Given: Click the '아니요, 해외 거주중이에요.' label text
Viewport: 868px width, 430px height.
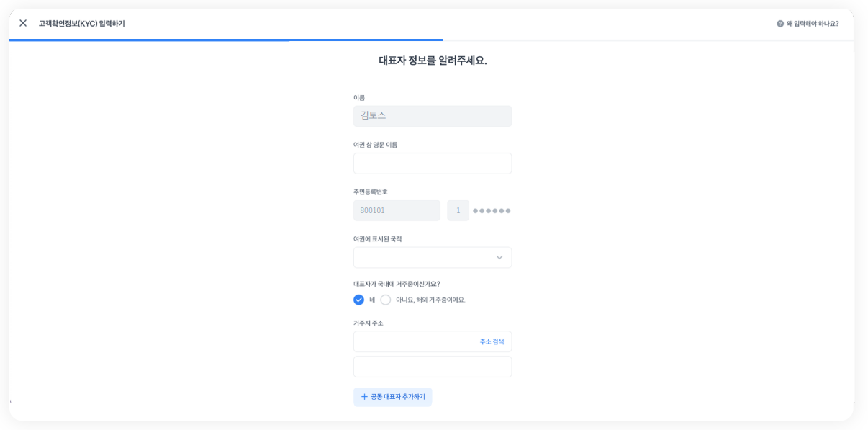Looking at the screenshot, I should (430, 300).
